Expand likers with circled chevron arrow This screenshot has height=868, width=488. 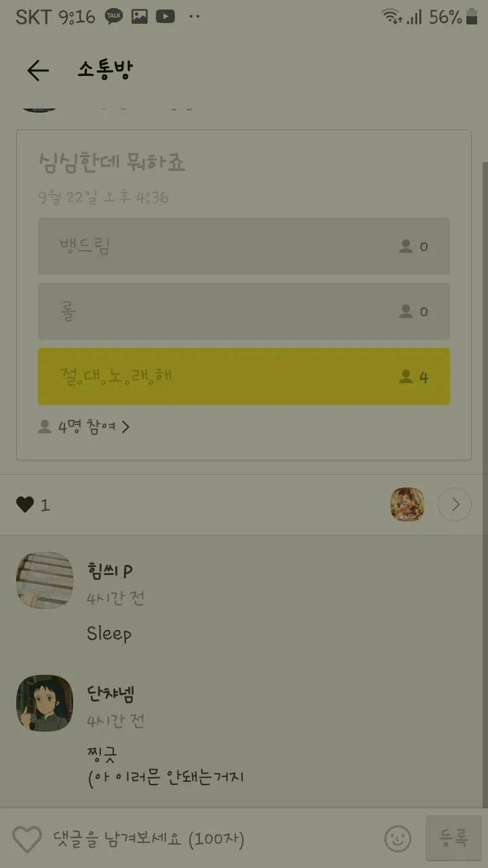(x=454, y=505)
